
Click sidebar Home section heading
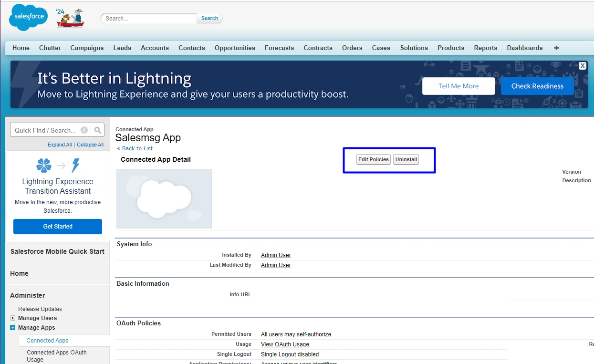[x=19, y=273]
